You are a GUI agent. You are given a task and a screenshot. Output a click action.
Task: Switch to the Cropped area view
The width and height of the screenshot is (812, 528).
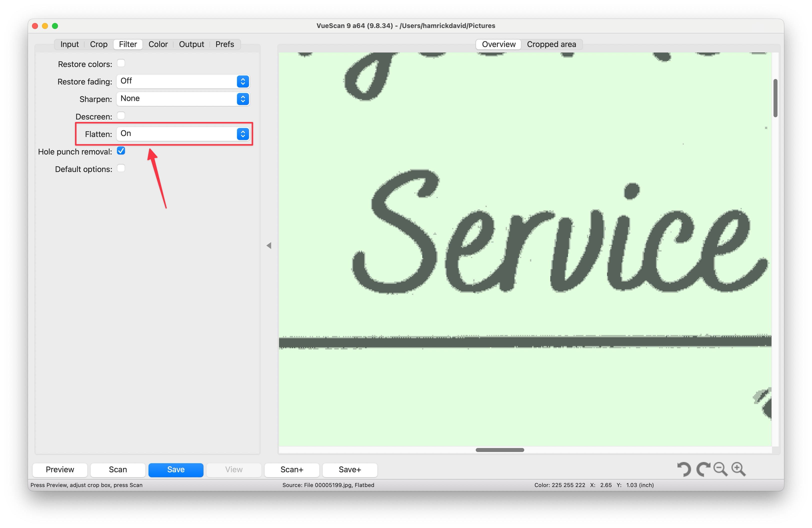coord(552,44)
